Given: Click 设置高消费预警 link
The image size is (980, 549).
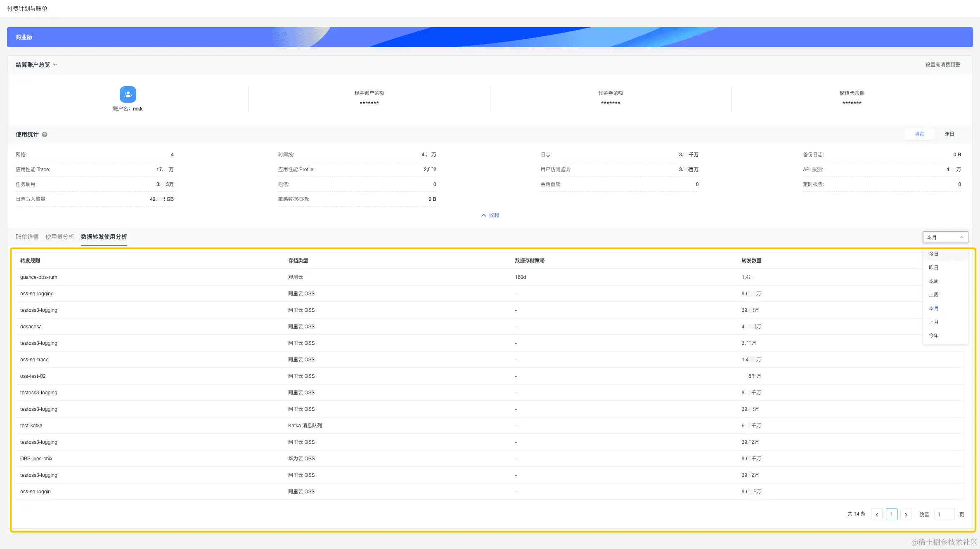Looking at the screenshot, I should pos(942,65).
